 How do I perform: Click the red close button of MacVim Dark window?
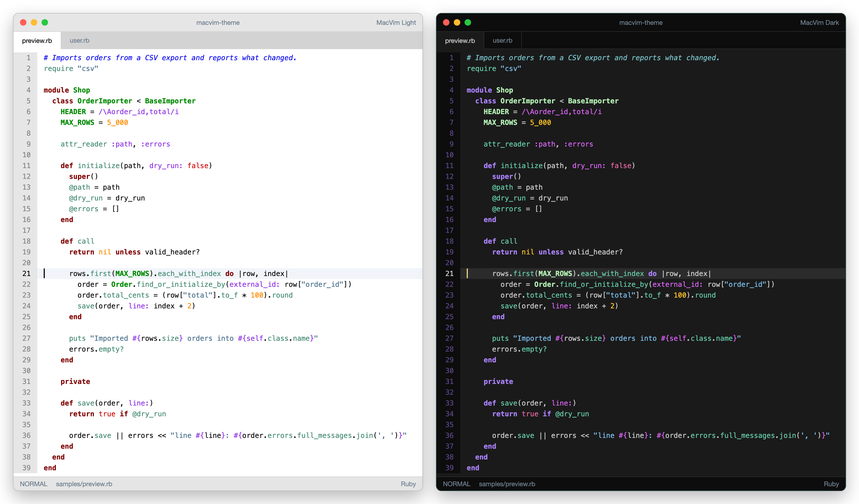tap(446, 22)
